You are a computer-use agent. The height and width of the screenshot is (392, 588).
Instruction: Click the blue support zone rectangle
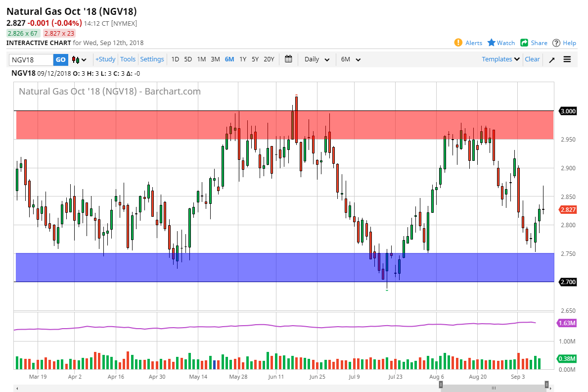tap(285, 267)
